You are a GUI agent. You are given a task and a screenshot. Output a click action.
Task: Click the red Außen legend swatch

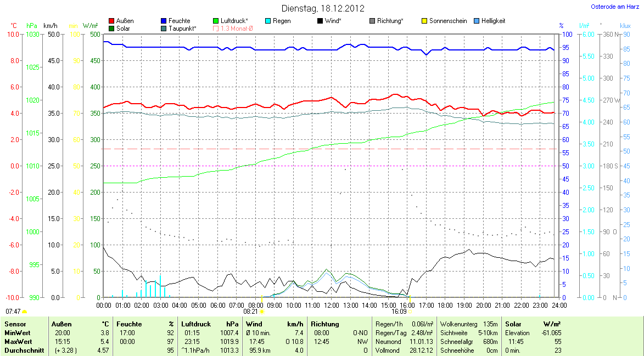112,21
